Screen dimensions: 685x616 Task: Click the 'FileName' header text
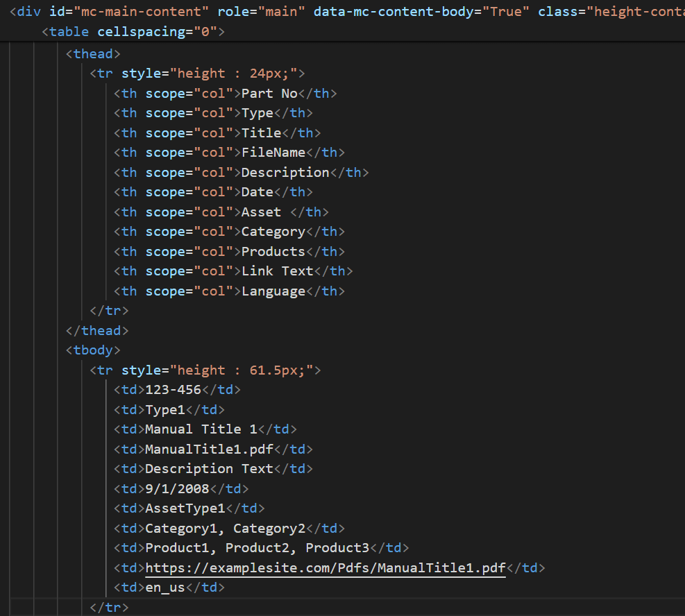pos(273,153)
